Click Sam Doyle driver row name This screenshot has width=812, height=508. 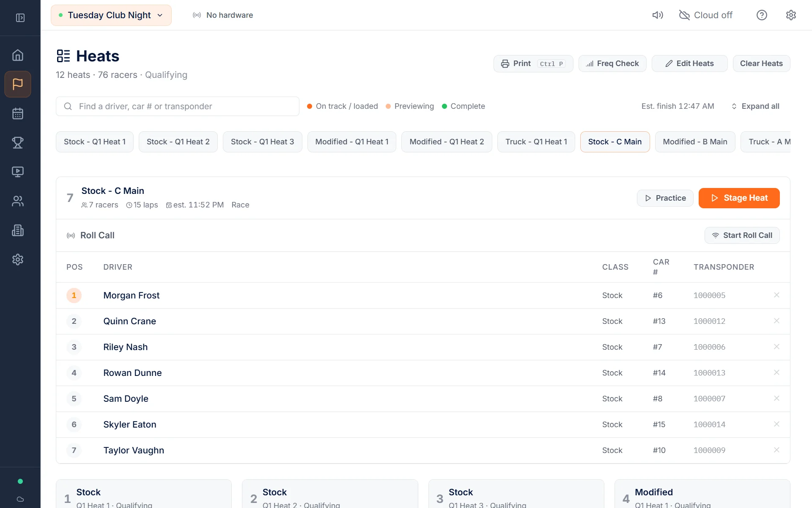(126, 399)
